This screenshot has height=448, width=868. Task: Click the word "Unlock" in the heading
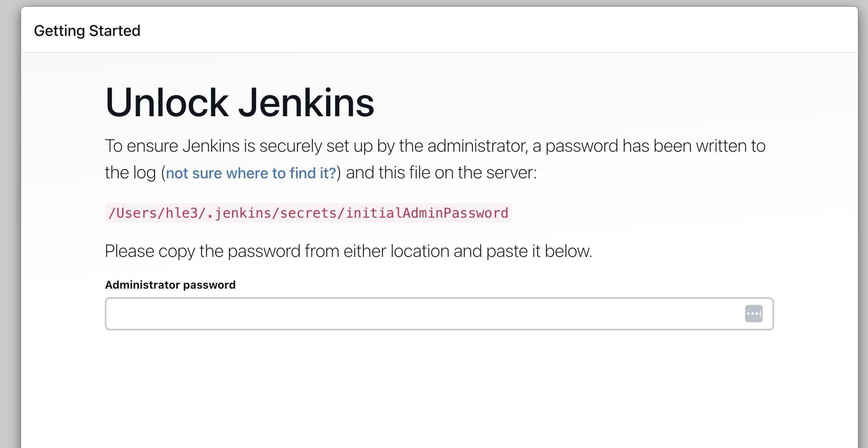click(x=167, y=103)
